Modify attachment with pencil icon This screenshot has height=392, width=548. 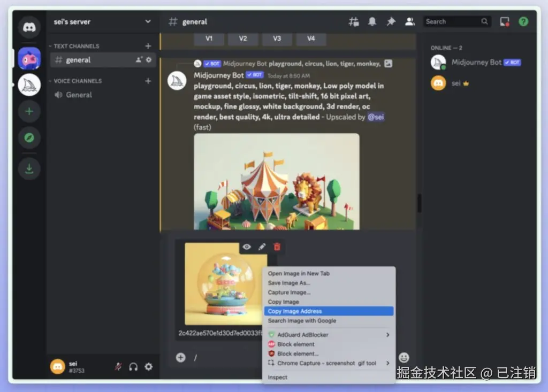(x=262, y=247)
